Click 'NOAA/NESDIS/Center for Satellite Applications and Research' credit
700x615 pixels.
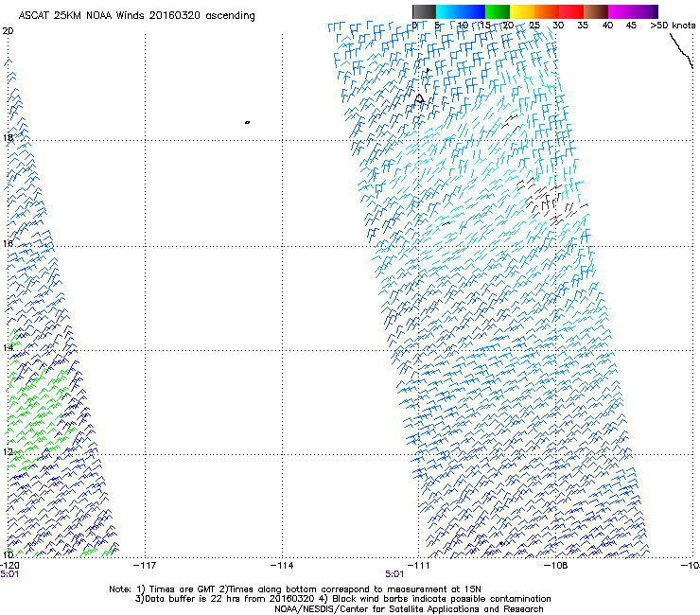(x=409, y=609)
